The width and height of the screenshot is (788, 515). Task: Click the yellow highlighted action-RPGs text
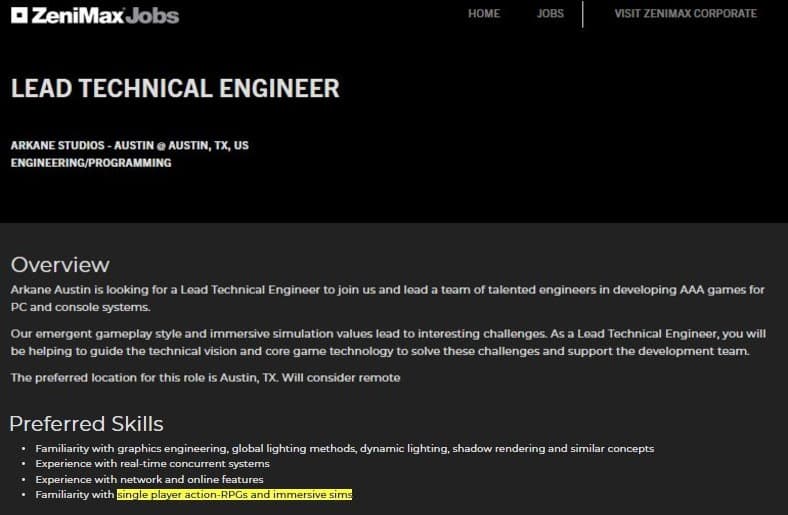(x=234, y=495)
